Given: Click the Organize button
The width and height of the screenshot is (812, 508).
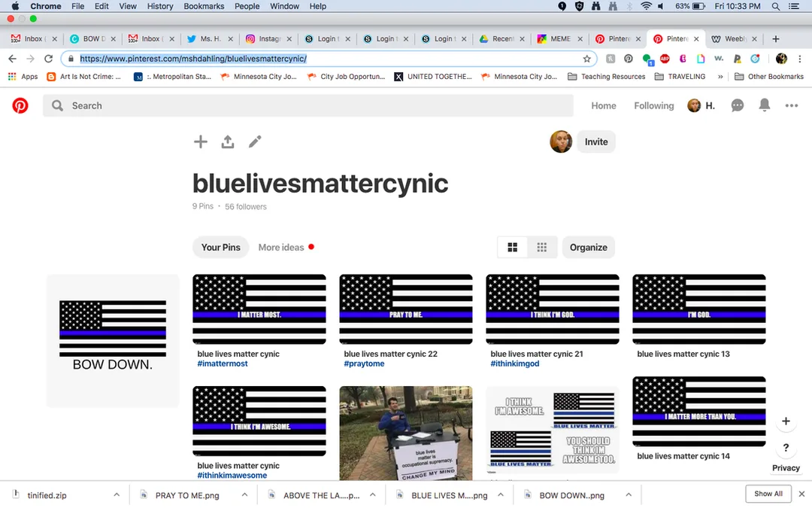Looking at the screenshot, I should pyautogui.click(x=588, y=248).
